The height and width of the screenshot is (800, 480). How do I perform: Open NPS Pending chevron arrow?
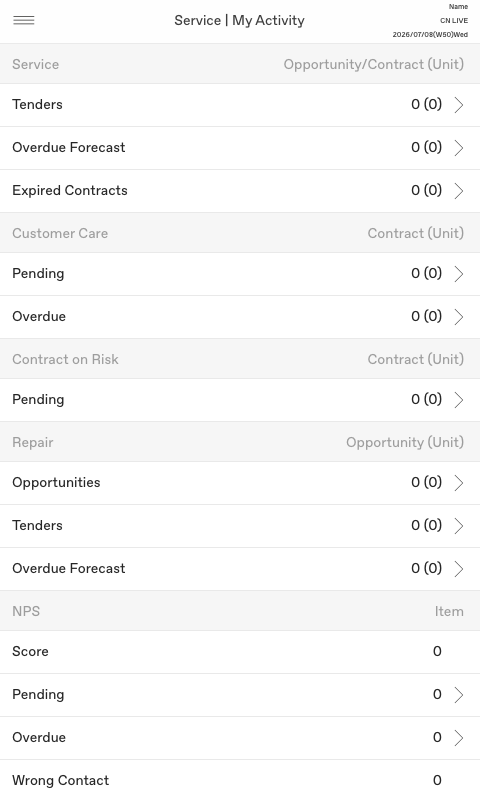459,695
